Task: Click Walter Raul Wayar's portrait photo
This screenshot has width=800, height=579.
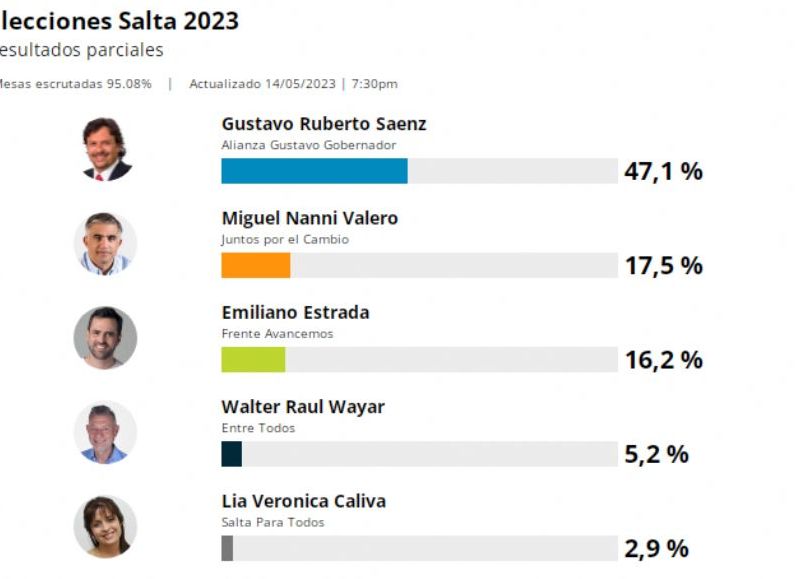Action: point(106,432)
